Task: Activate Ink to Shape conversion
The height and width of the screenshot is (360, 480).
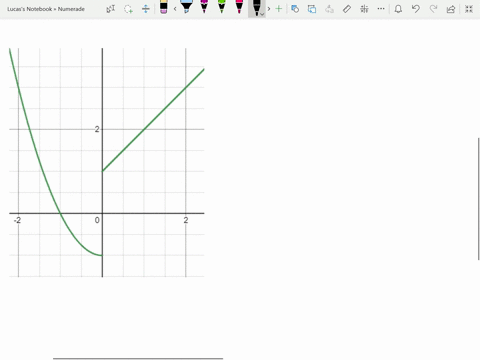Action: pyautogui.click(x=312, y=9)
